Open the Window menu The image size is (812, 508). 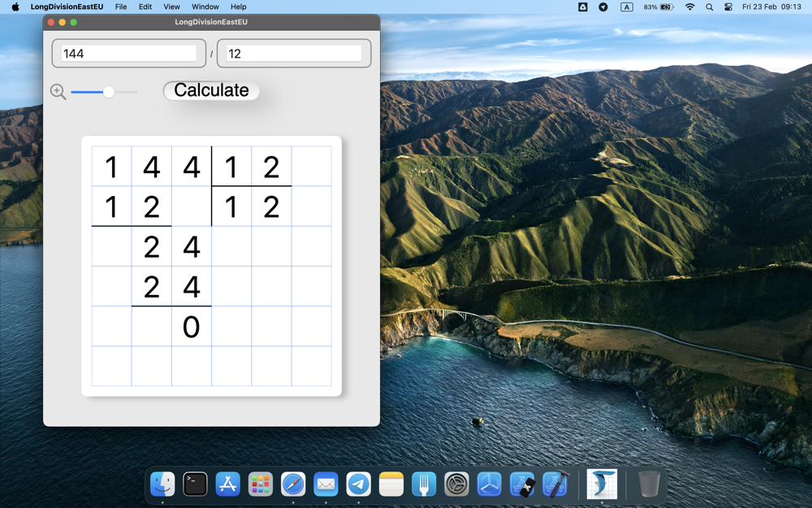pos(205,7)
